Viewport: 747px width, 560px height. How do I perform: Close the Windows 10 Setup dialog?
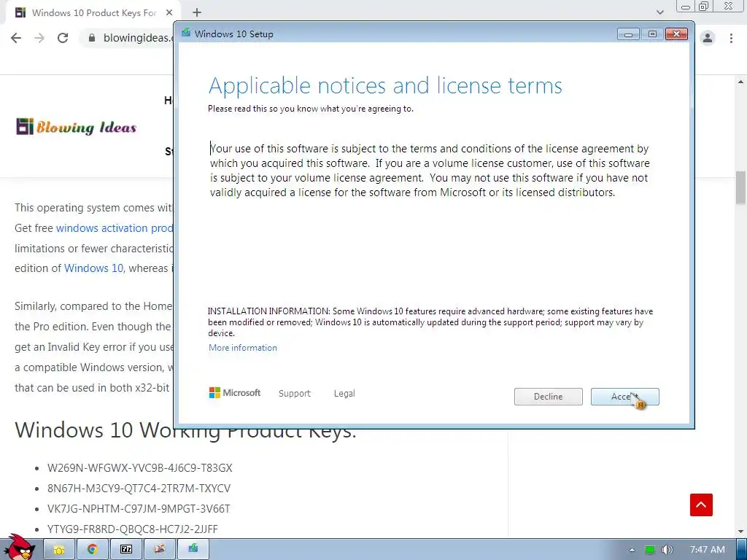(676, 34)
